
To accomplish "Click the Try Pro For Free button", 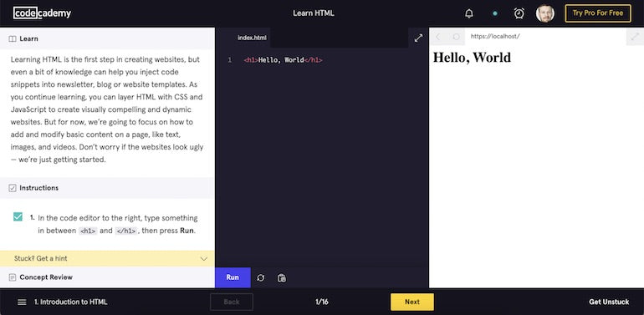I will 598,13.
